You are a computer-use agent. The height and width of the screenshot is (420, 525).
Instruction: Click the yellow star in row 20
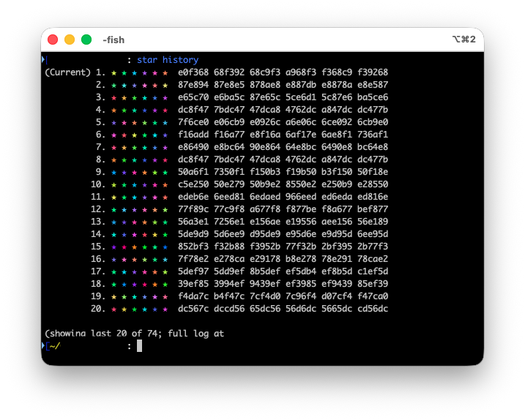pos(124,309)
